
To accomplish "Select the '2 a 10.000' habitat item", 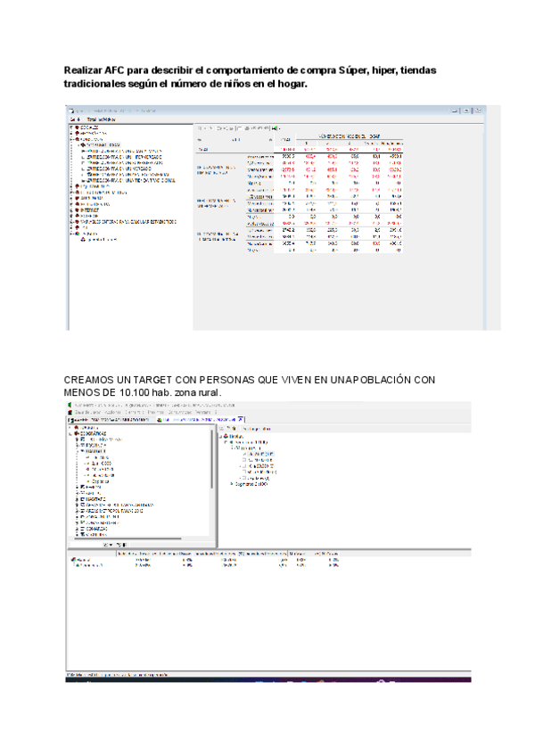I will click(x=102, y=464).
